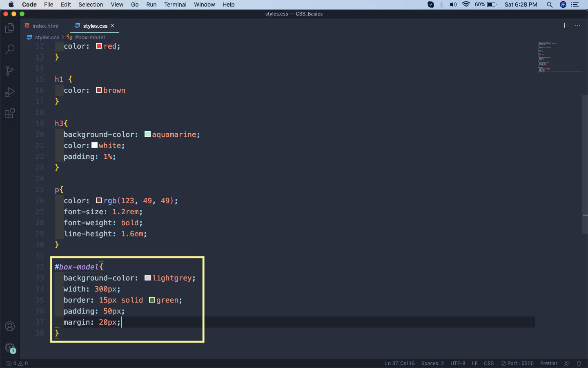Click the battery indicator in the menu bar
The image size is (588, 368).
point(486,4)
